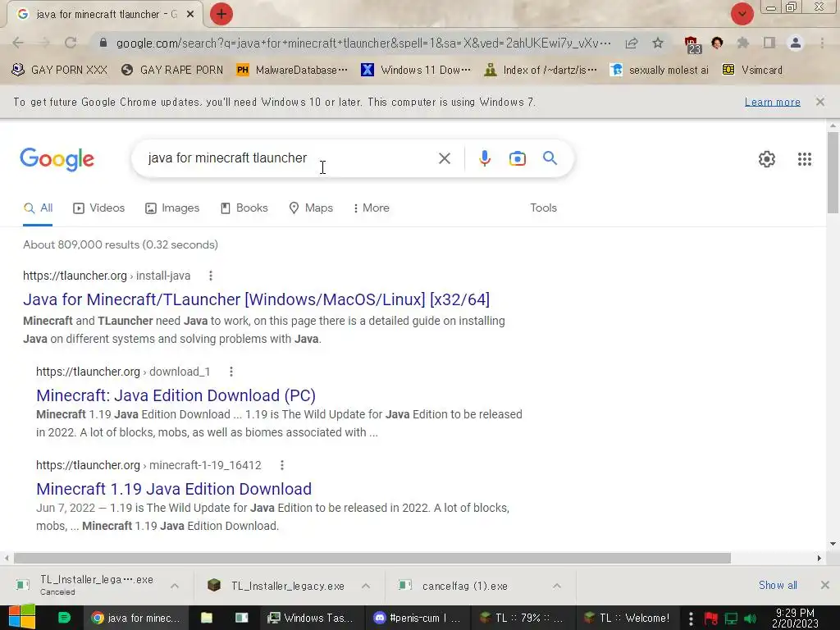Show all downloads
Image resolution: width=840 pixels, height=630 pixels.
click(x=778, y=585)
